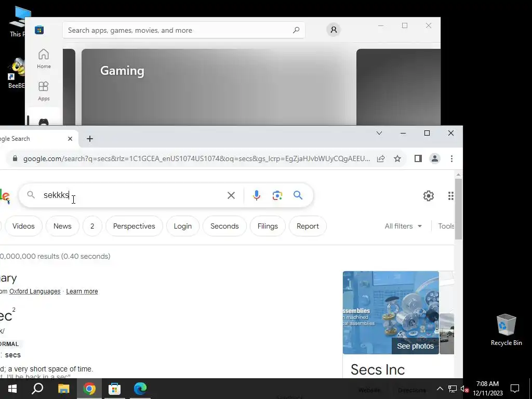Click the blue Google search button
The image size is (532, 399).
pyautogui.click(x=298, y=195)
